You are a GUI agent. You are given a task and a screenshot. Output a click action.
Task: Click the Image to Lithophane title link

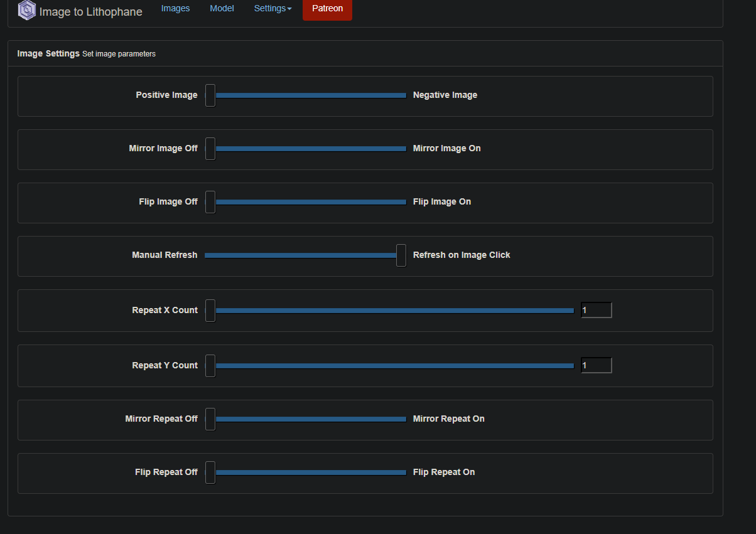[90, 12]
